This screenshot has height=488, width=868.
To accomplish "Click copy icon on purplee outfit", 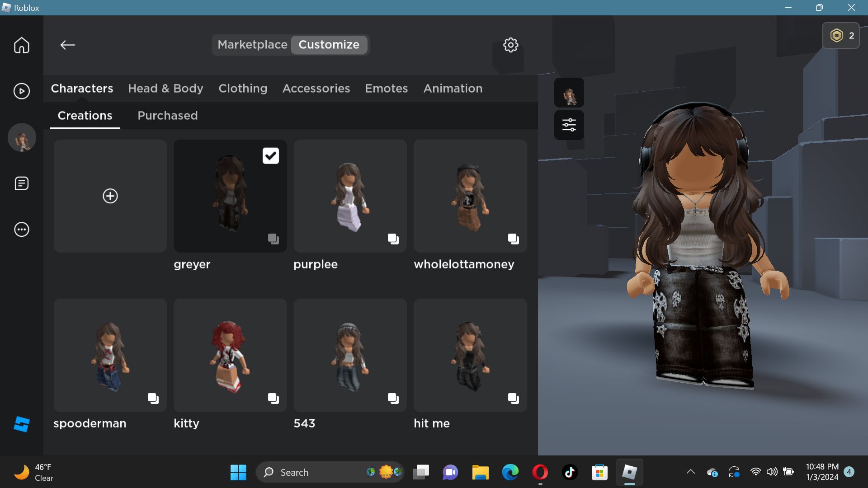I will tap(393, 239).
